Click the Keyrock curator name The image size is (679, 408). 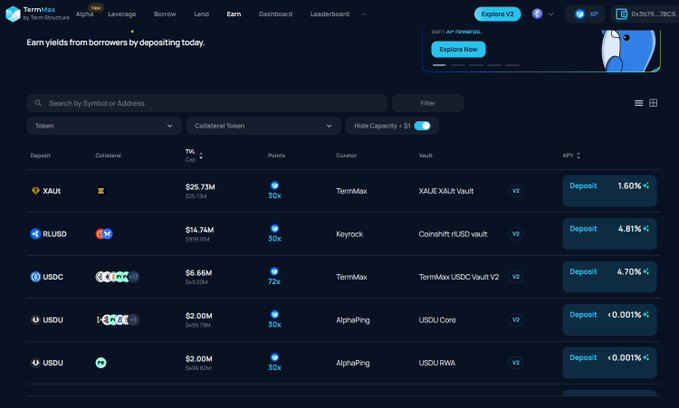349,234
